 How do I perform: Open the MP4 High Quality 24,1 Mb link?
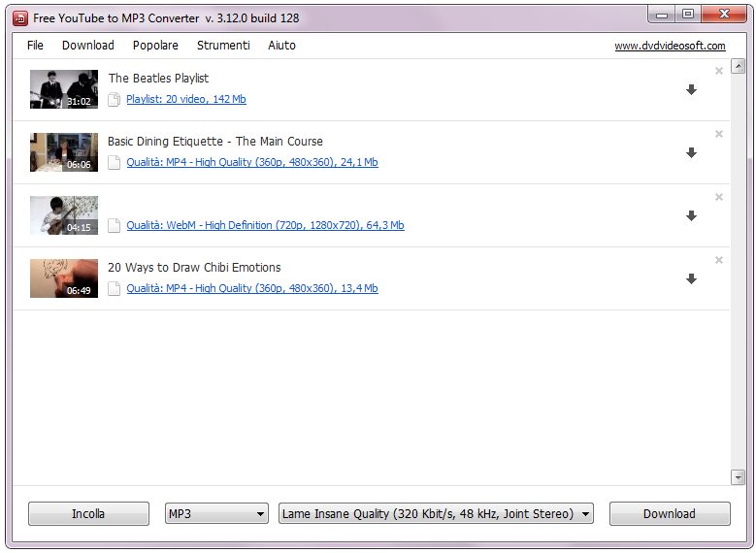click(252, 162)
